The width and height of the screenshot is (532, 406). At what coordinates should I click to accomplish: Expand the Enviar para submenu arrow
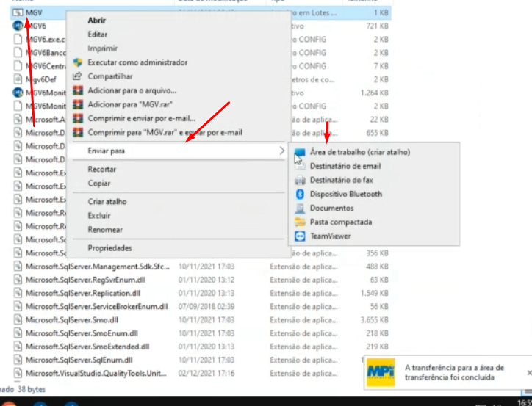click(x=281, y=151)
